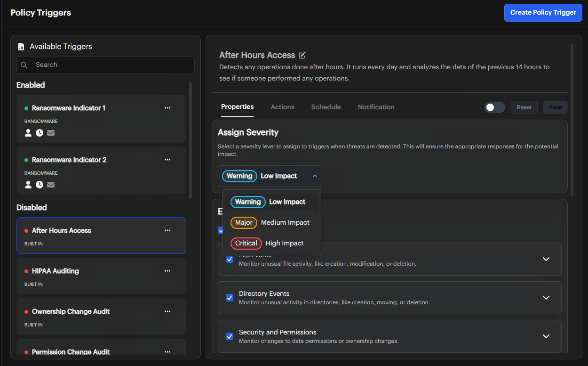Open the three-dot menu for Permission Change Audit

click(x=167, y=352)
